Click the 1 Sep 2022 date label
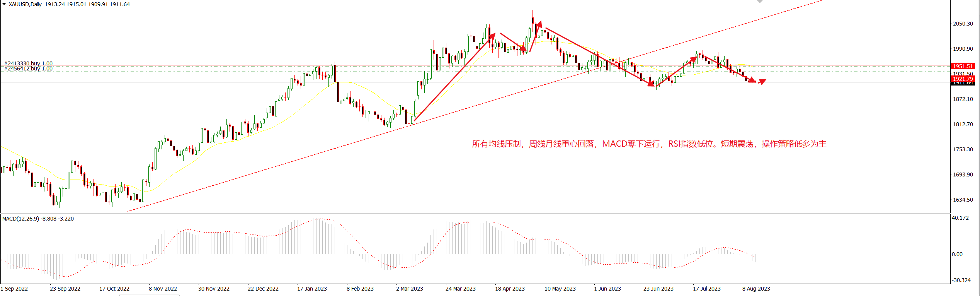980x296 pixels. coord(14,289)
